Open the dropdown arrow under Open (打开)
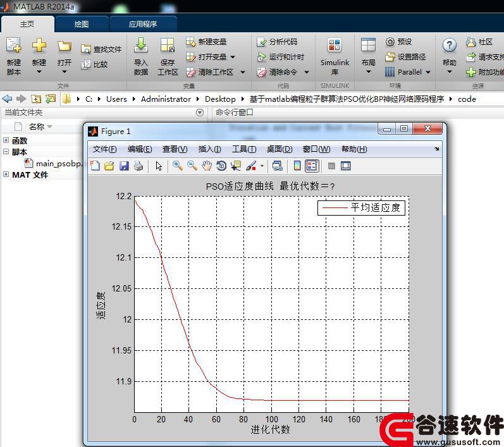 point(65,71)
